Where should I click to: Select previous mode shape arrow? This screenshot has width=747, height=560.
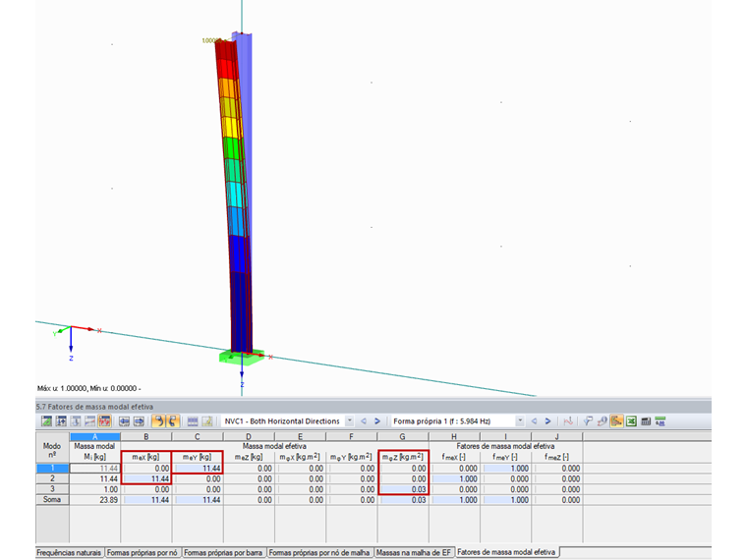click(534, 420)
